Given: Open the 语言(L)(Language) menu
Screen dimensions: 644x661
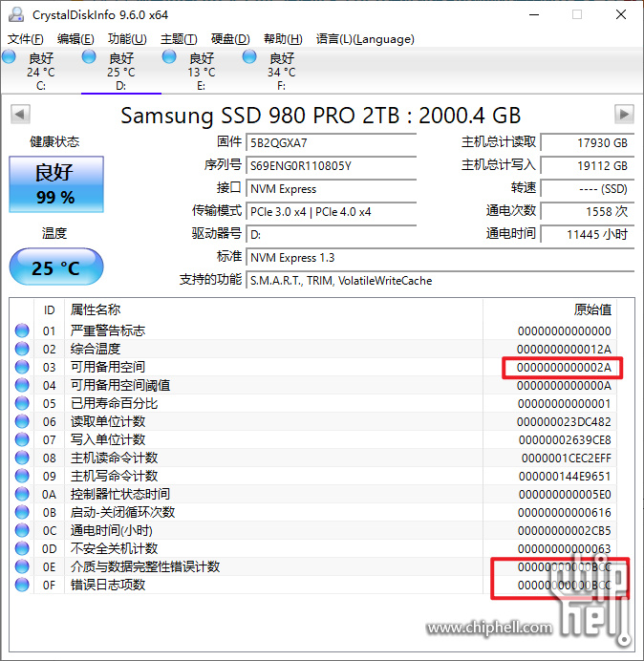Looking at the screenshot, I should [x=365, y=39].
